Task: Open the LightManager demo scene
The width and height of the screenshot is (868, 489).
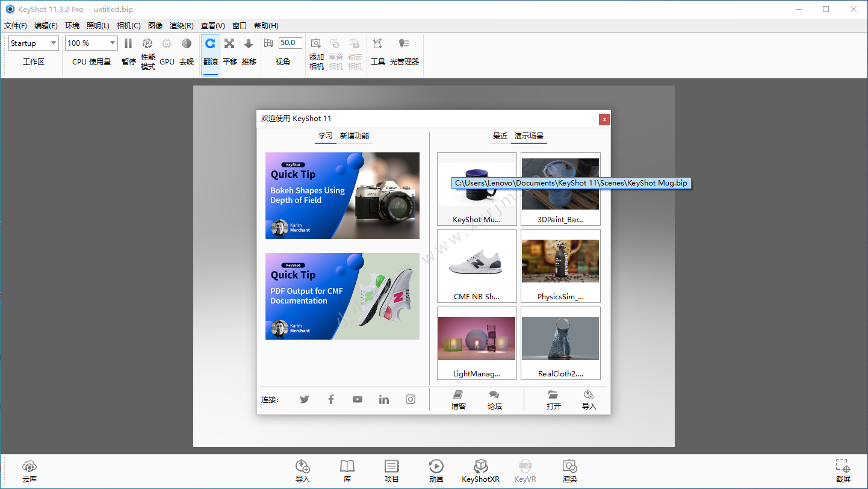Action: click(x=477, y=343)
